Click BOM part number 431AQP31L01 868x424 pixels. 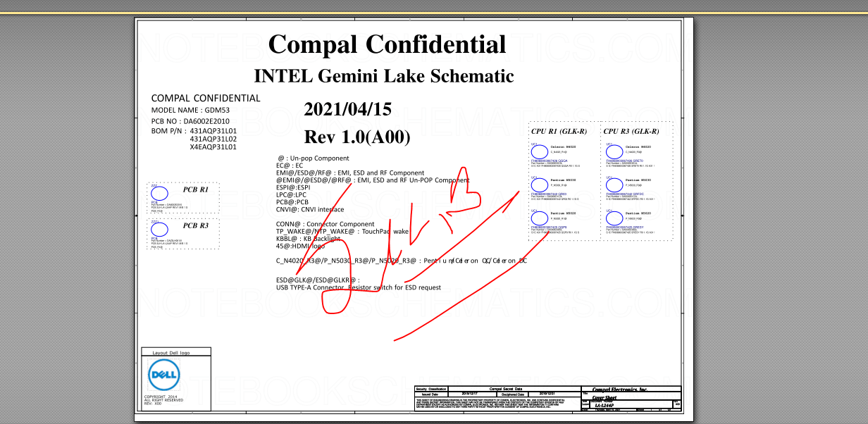[x=213, y=131]
